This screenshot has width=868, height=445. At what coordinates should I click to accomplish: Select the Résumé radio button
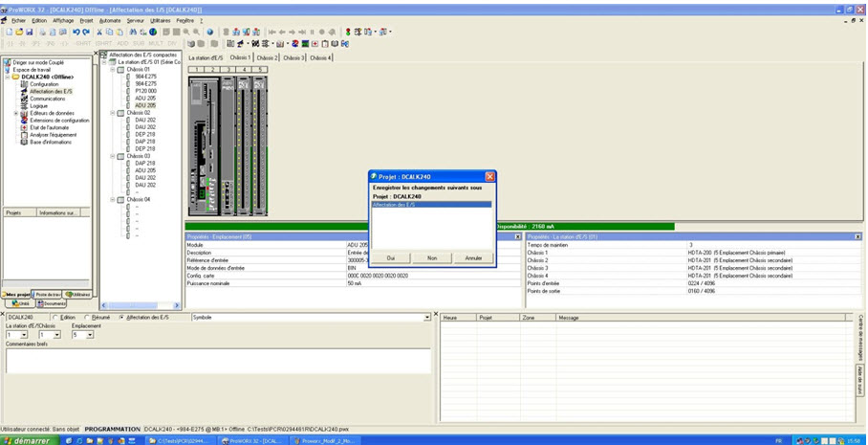point(87,318)
